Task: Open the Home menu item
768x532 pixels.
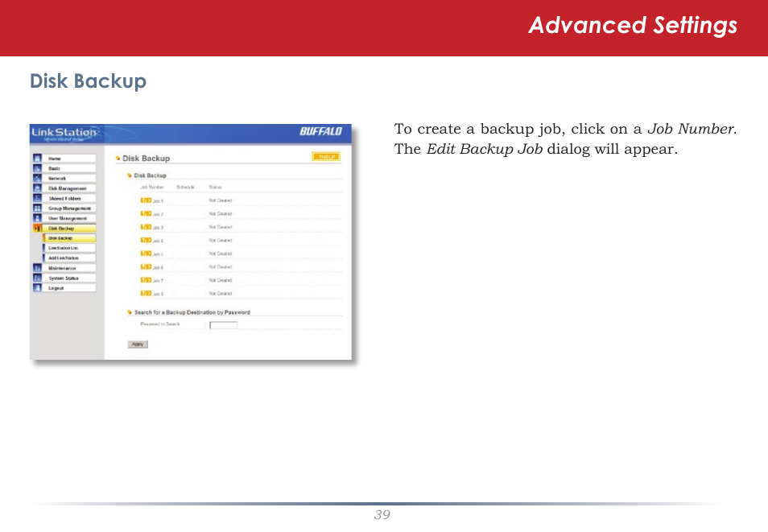Action: coord(69,159)
